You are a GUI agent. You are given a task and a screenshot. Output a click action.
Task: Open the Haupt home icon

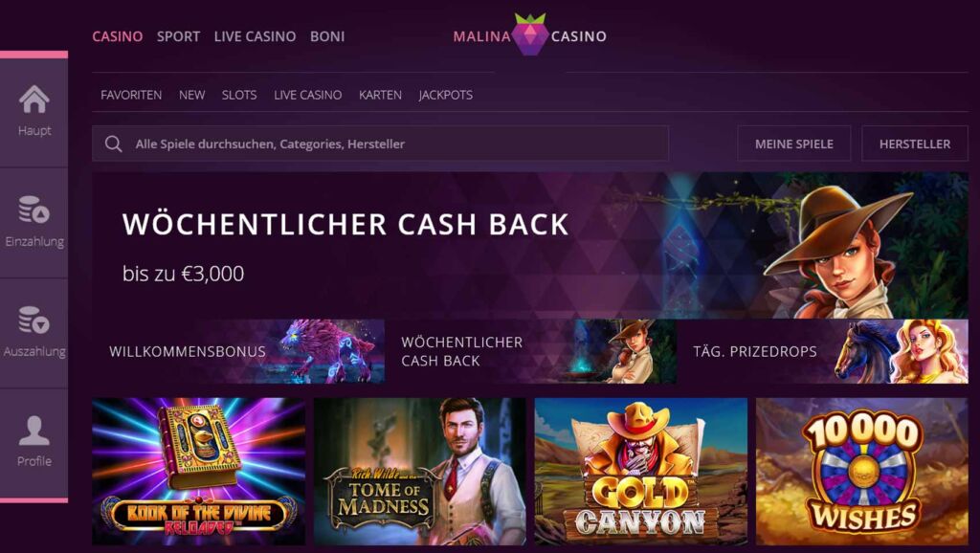(x=33, y=100)
